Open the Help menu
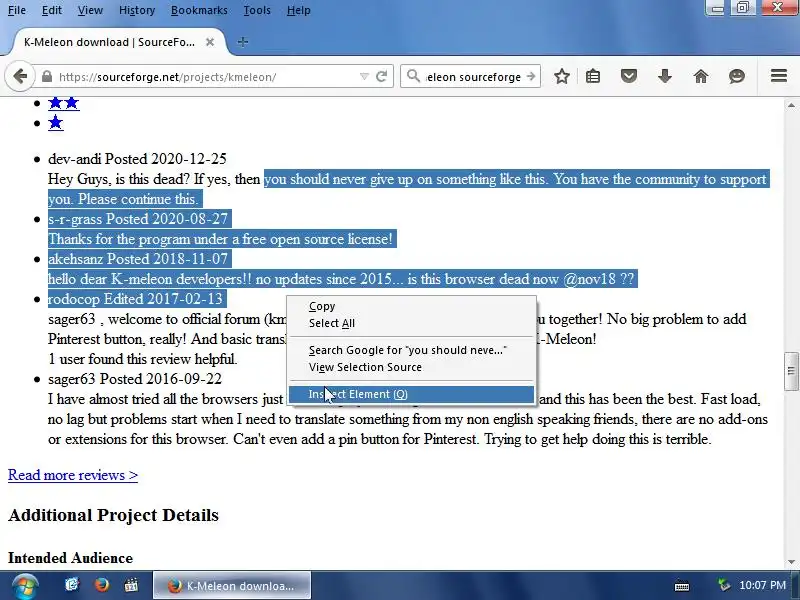Image resolution: width=800 pixels, height=600 pixels. click(x=298, y=10)
